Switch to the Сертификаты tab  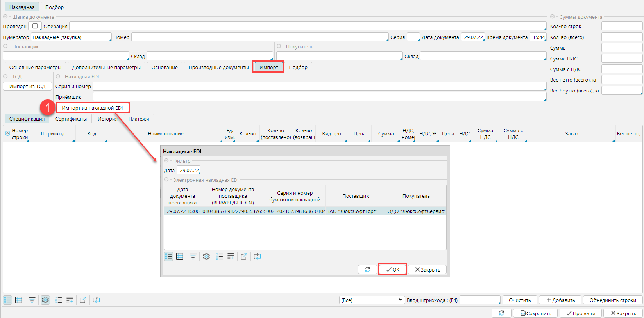71,119
